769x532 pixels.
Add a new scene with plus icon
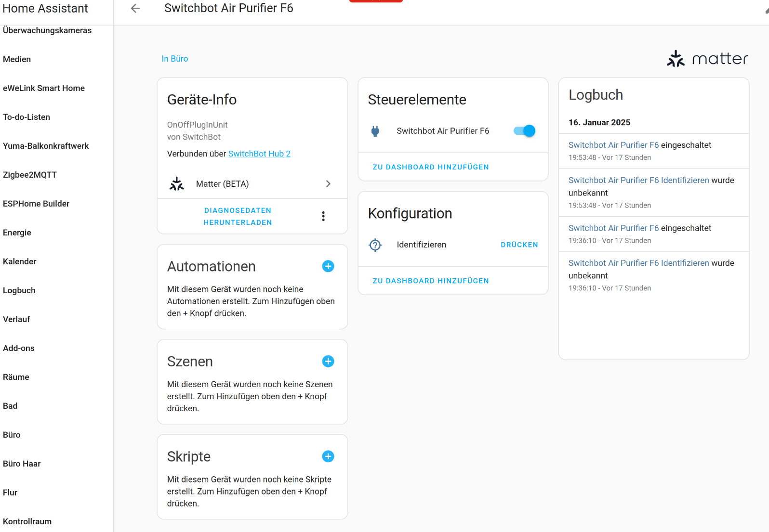point(328,362)
